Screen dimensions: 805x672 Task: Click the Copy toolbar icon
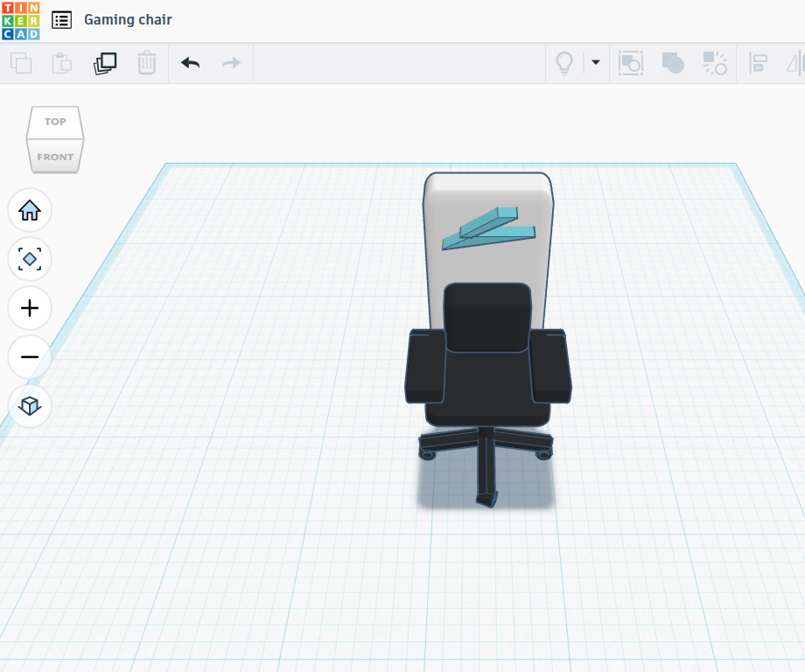pyautogui.click(x=21, y=63)
